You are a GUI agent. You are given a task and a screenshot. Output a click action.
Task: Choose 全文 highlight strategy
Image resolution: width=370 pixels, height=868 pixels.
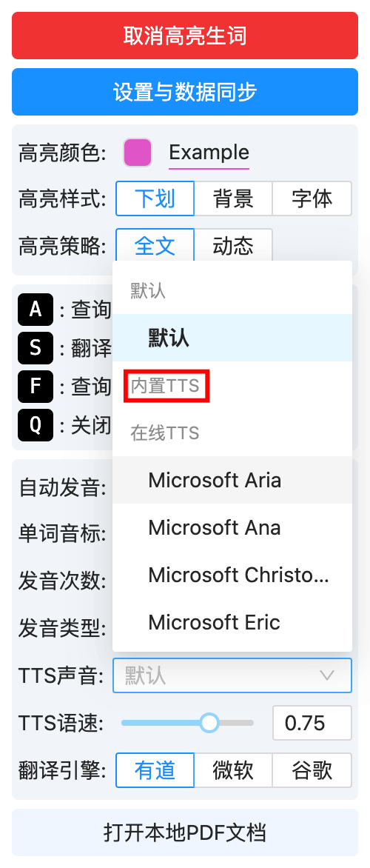(x=155, y=246)
